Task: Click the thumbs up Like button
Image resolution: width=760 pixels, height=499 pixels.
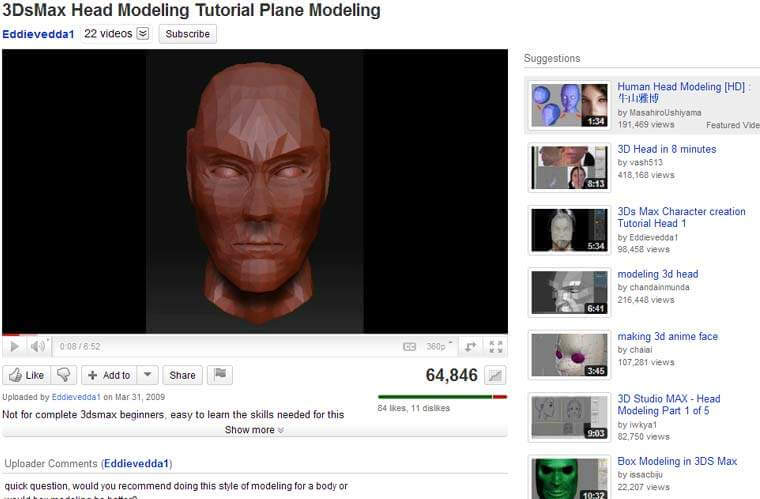Action: pos(26,375)
